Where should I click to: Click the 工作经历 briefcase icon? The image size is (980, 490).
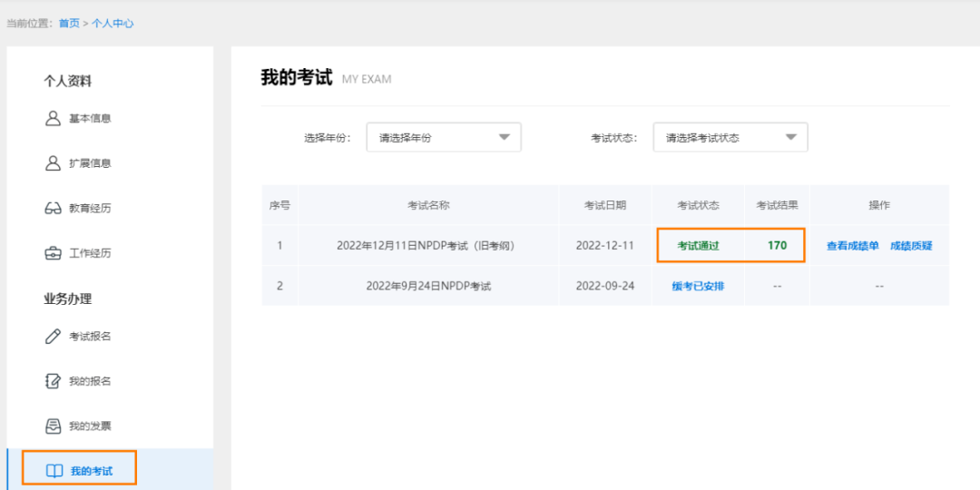pos(53,253)
